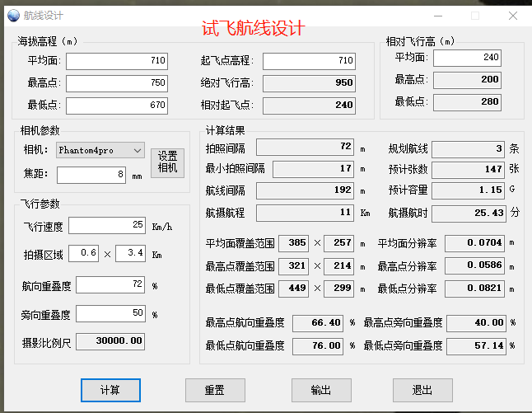Open the 相机 Phantom4pro dropdown
Screen dimensions: 532x413
pyautogui.click(x=100, y=151)
